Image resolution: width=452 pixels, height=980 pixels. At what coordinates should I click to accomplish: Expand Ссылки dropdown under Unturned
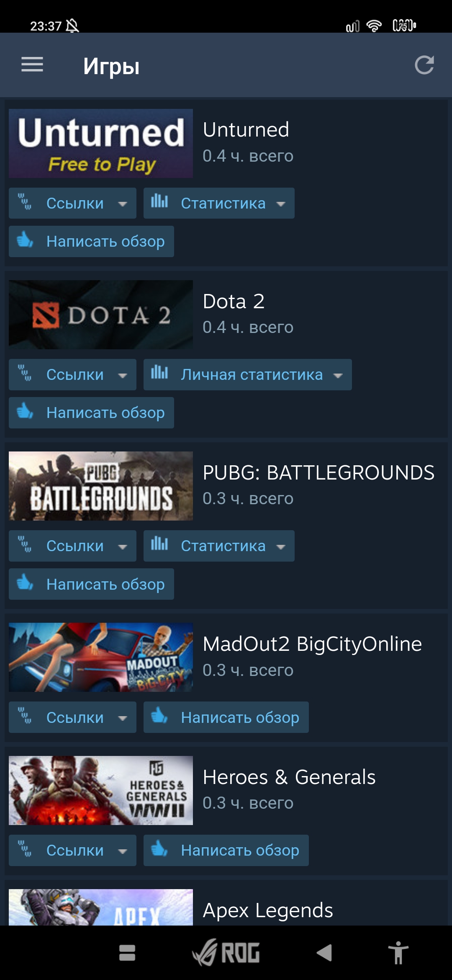[x=72, y=203]
